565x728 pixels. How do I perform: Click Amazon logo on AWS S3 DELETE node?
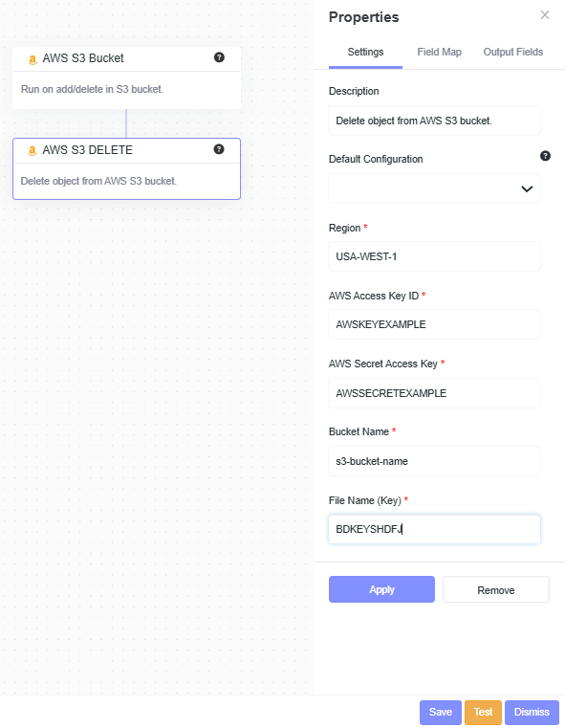[32, 151]
